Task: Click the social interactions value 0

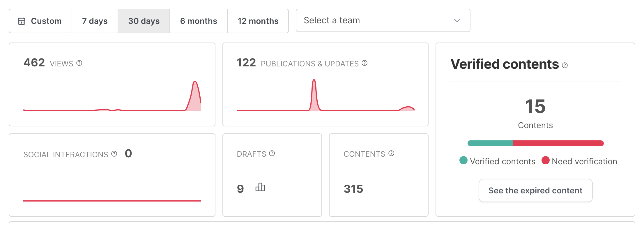Action: click(x=128, y=153)
